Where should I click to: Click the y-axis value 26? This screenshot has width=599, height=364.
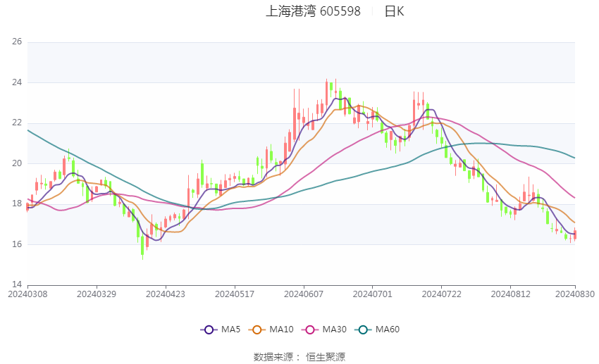[x=17, y=42]
